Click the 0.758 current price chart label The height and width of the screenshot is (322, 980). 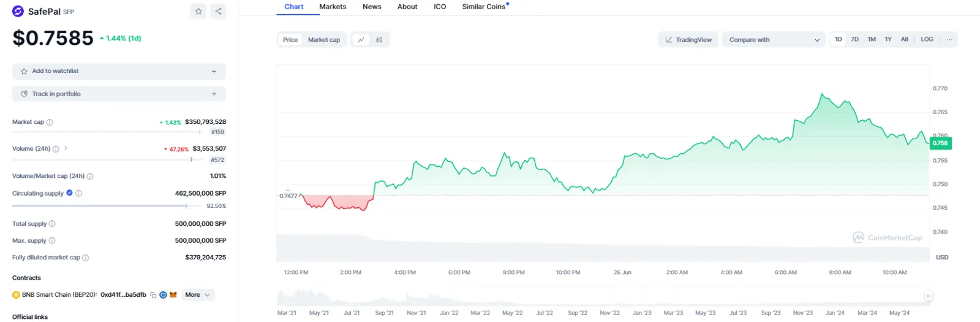click(940, 143)
